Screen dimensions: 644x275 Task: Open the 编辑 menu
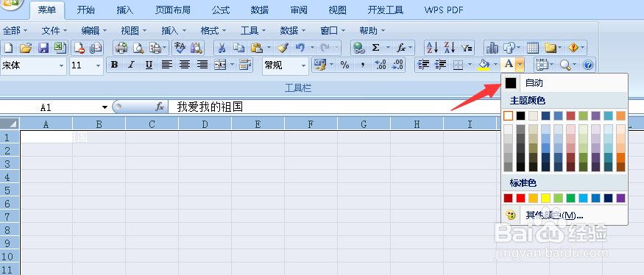(x=93, y=30)
